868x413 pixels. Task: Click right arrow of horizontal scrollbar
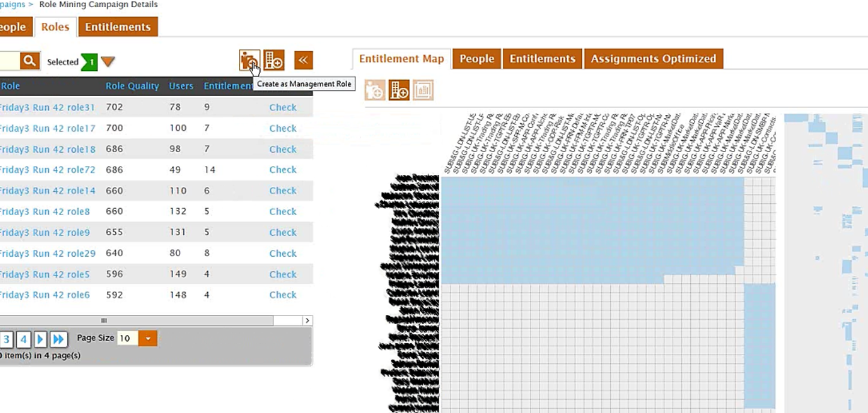coord(307,321)
